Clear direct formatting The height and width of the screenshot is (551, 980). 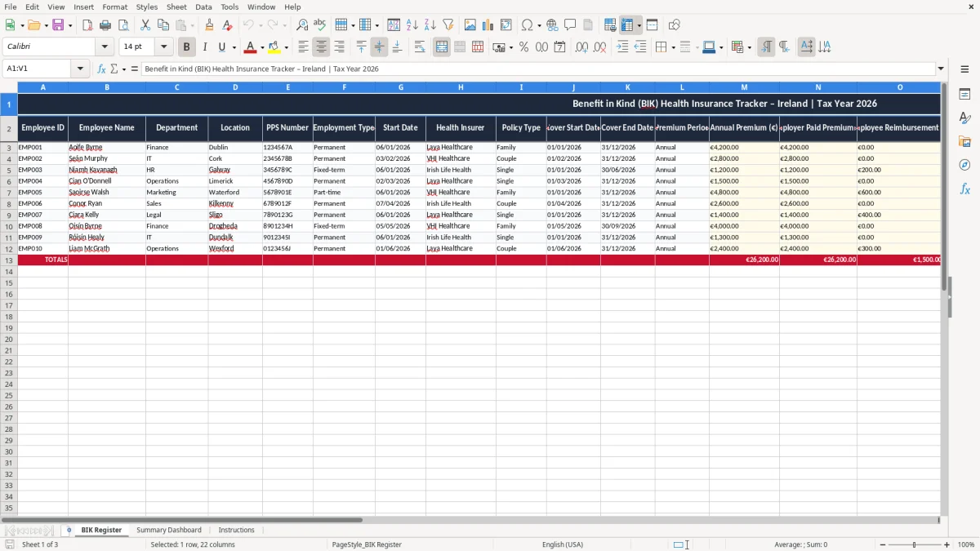pos(227,25)
